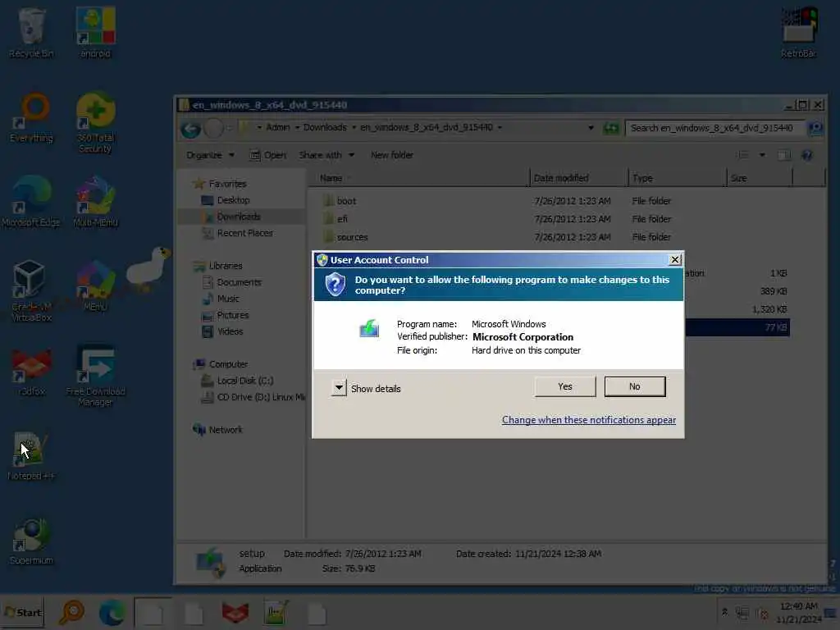
Task: Open the view options dropdown arrow
Action: pos(762,155)
